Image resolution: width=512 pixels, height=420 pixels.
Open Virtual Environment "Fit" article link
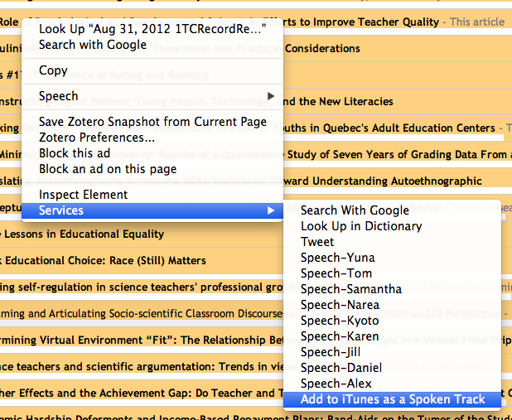pos(142,340)
